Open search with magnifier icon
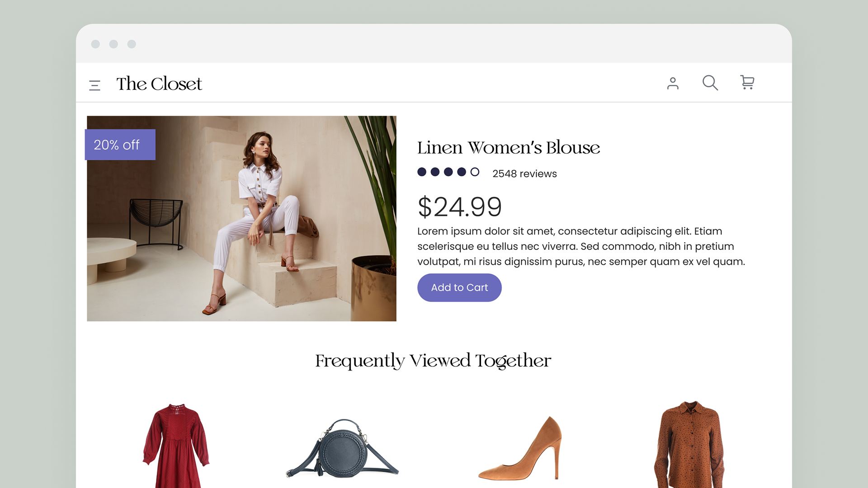 point(710,83)
